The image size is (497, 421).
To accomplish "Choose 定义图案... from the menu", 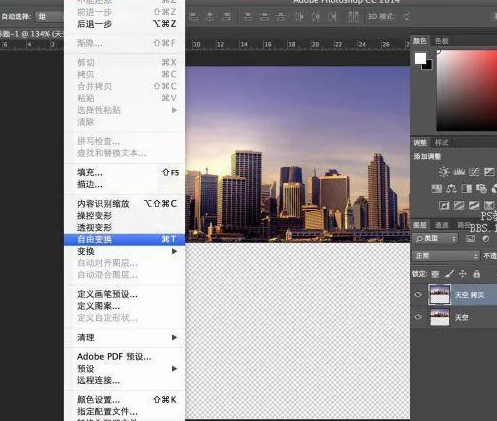I will [125, 306].
